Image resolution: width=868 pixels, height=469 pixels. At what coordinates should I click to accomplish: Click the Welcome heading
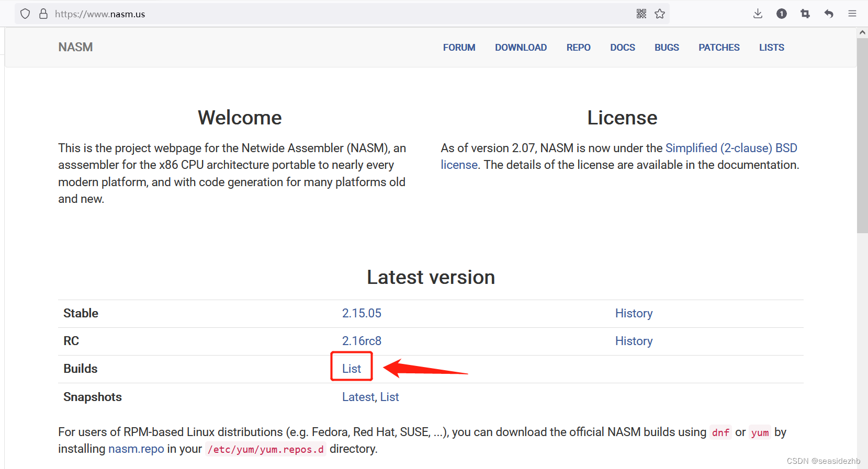coord(240,118)
